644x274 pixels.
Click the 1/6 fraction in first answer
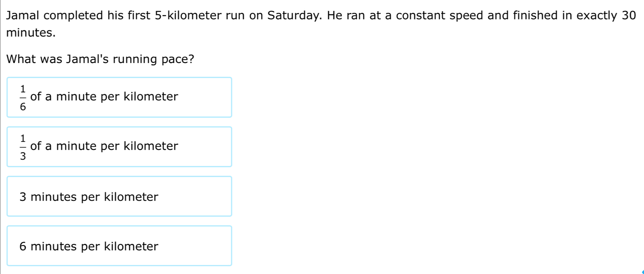[23, 98]
